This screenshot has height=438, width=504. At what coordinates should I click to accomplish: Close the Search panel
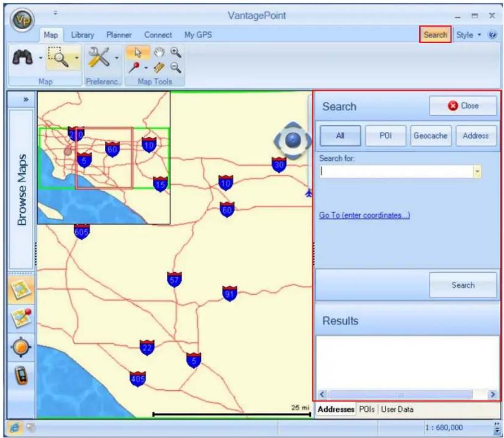(x=463, y=106)
